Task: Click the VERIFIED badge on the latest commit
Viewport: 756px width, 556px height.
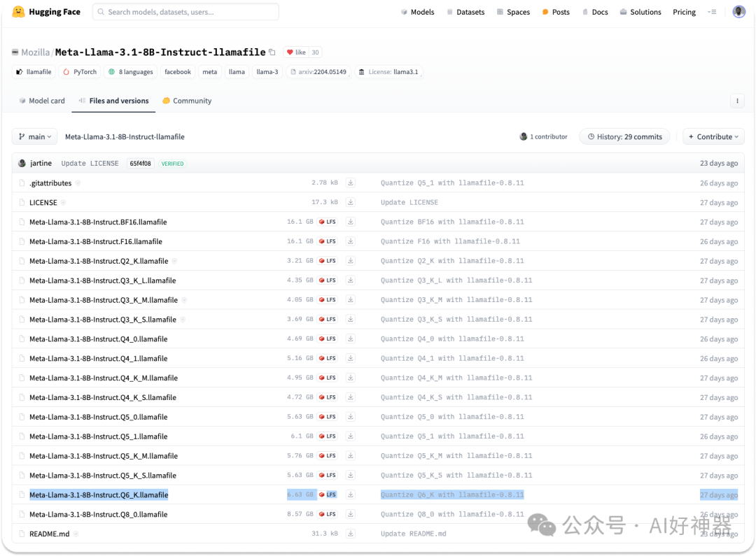Action: point(172,164)
